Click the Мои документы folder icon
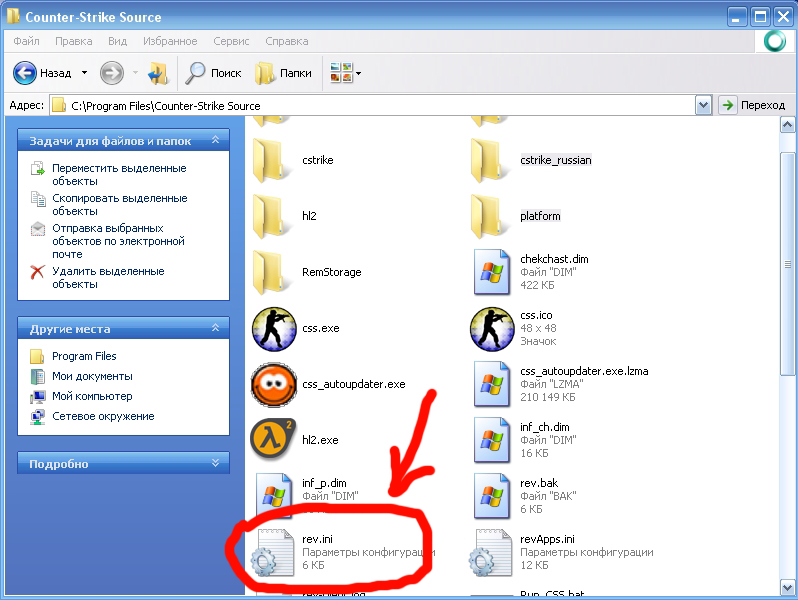The image size is (798, 600). pyautogui.click(x=38, y=377)
